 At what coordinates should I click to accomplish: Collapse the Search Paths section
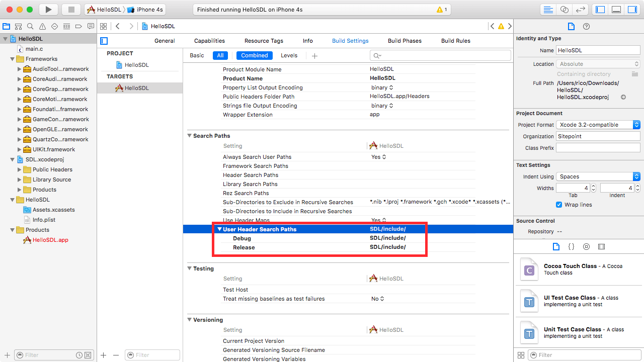190,136
